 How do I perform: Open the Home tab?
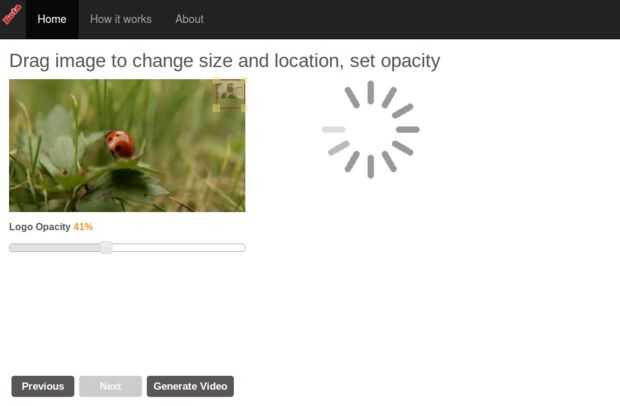tap(52, 19)
